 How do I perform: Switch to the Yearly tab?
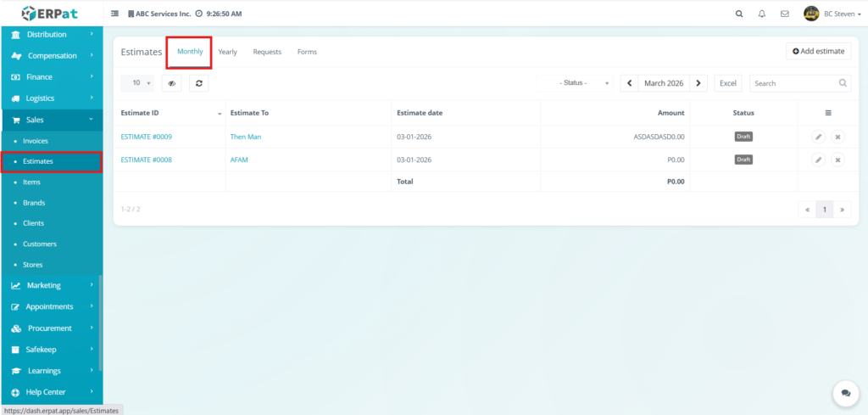(x=227, y=52)
